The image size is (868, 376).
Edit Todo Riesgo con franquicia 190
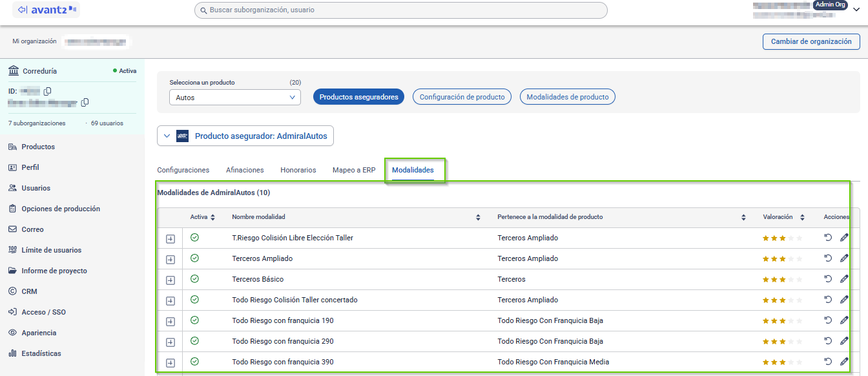point(843,320)
